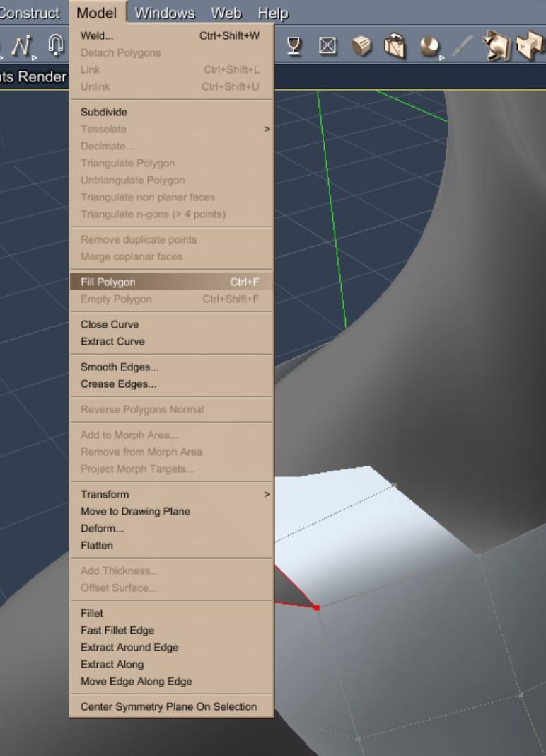Viewport: 546px width, 756px height.
Task: Open the Construct menu
Action: coord(30,13)
